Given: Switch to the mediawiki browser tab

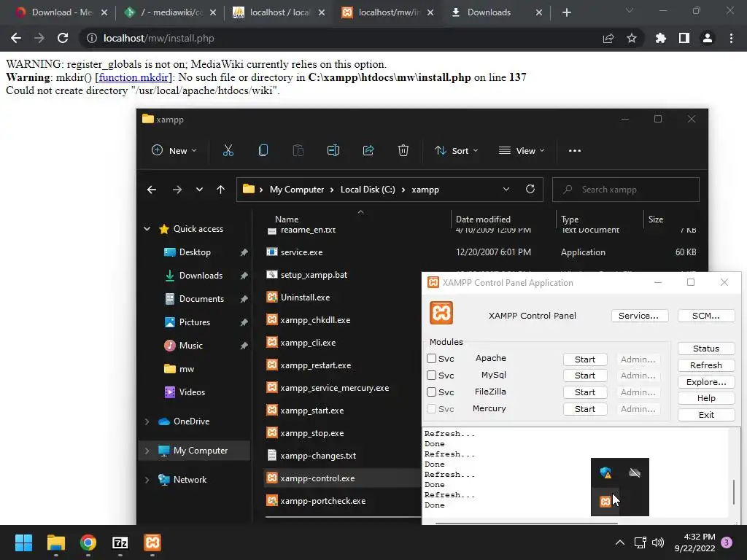Looking at the screenshot, I should click(169, 12).
